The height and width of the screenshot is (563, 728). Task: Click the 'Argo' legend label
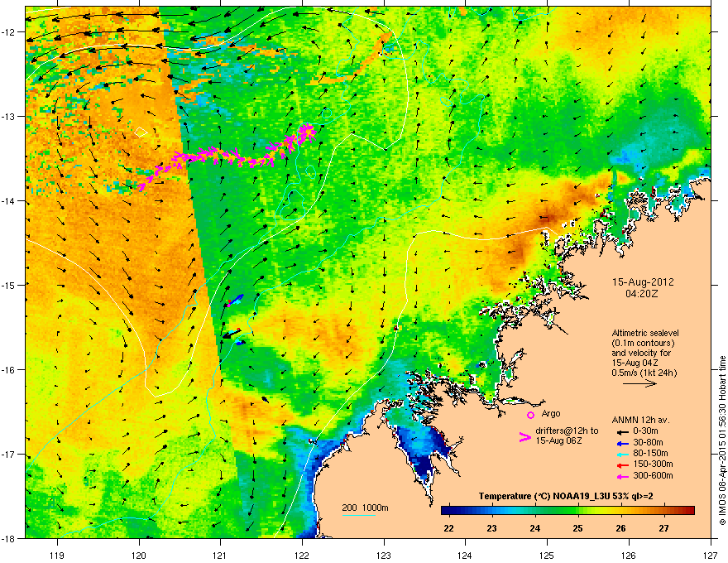551,413
